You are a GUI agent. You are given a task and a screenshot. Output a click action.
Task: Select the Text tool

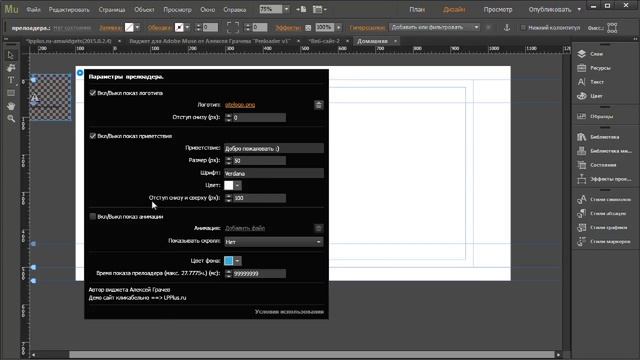point(11,80)
